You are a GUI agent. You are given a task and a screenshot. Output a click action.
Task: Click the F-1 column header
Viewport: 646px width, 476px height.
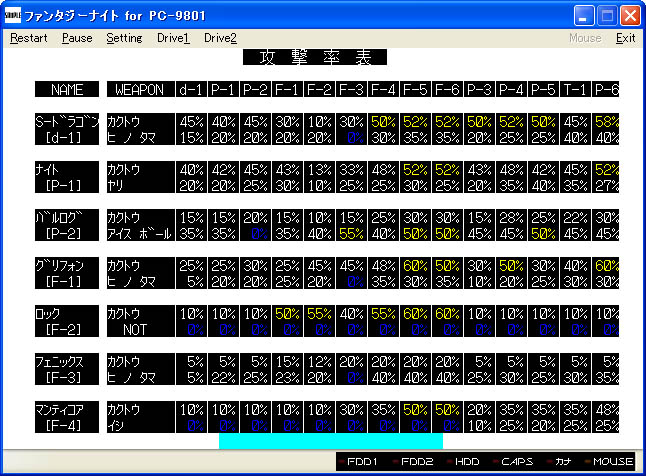pos(287,89)
